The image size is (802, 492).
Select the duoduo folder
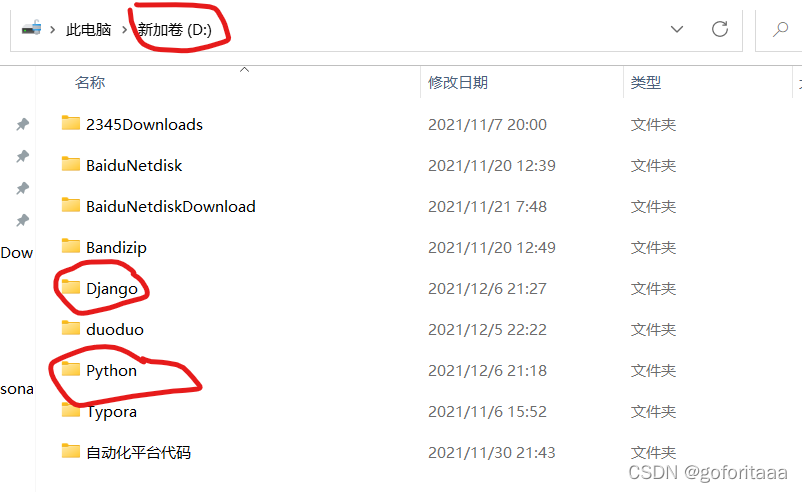click(x=102, y=329)
